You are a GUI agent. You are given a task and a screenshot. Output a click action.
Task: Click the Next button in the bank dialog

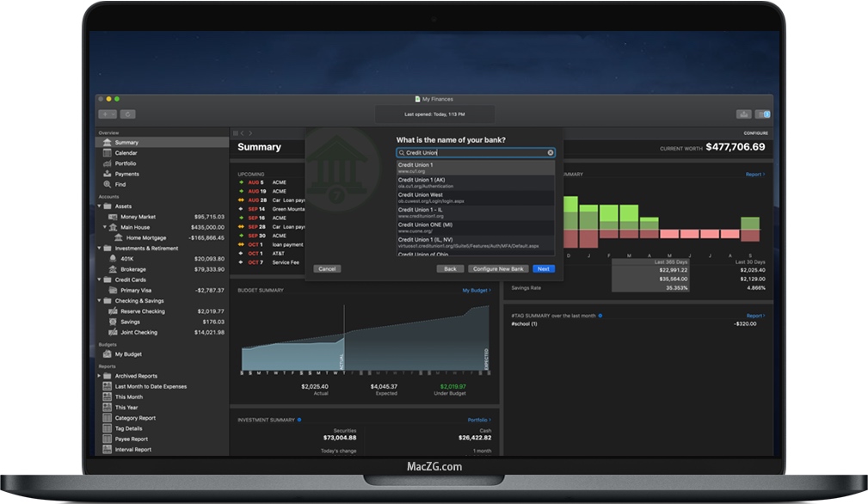point(543,268)
